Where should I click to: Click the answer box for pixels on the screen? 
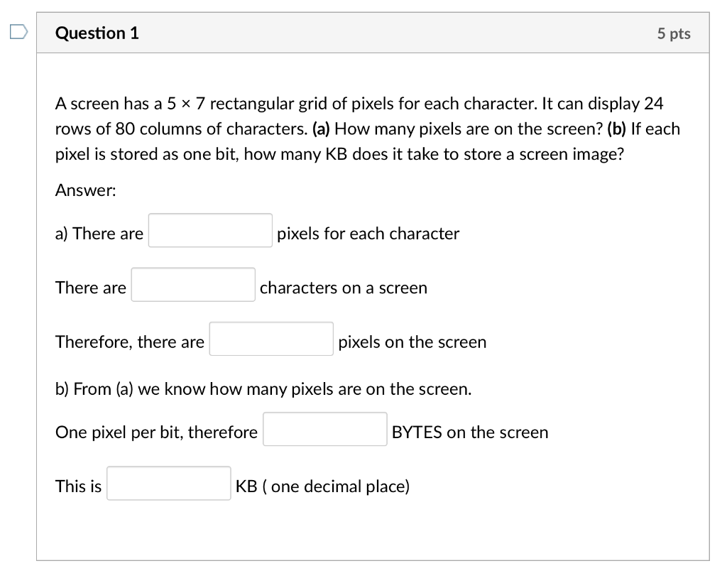[271, 339]
